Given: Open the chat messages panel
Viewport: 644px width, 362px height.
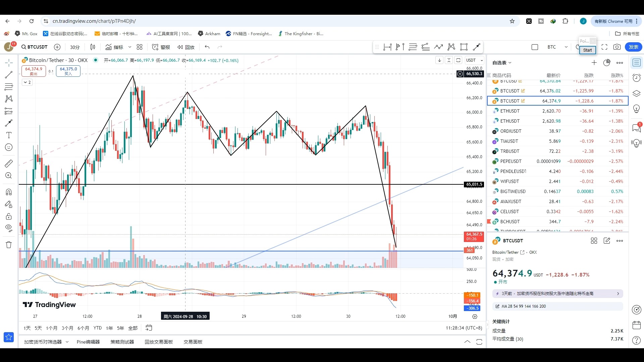Looking at the screenshot, I should (x=637, y=128).
